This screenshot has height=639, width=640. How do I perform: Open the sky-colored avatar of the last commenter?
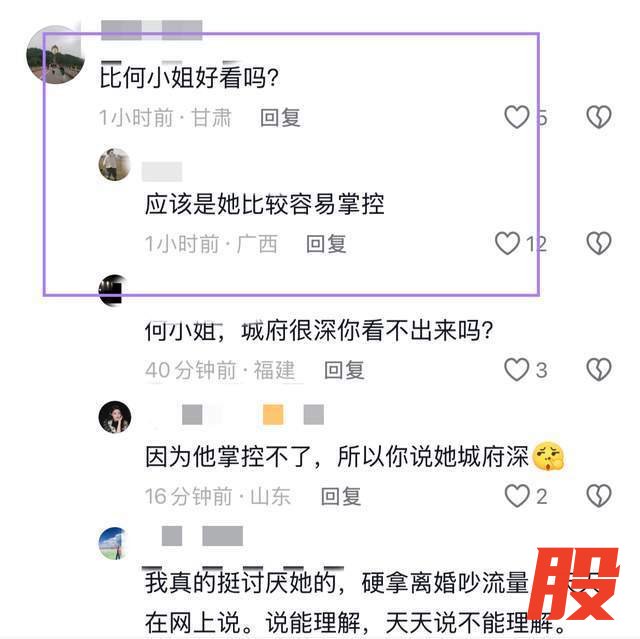point(114,544)
